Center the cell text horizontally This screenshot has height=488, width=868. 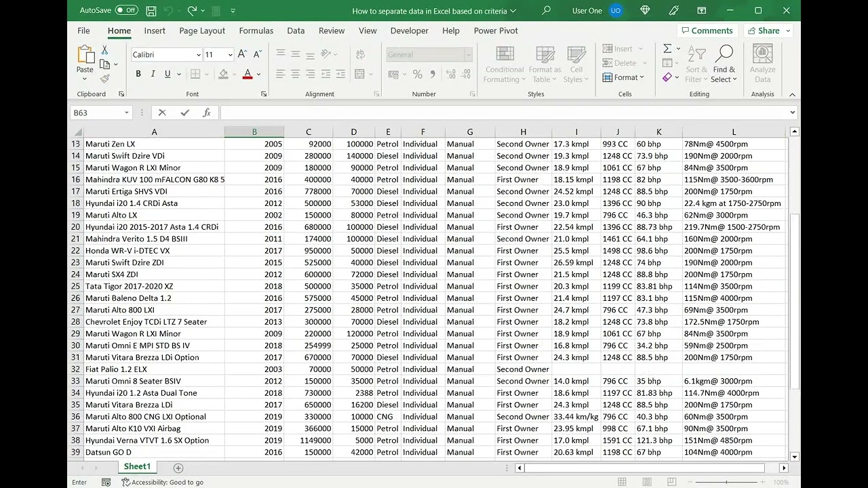(295, 74)
